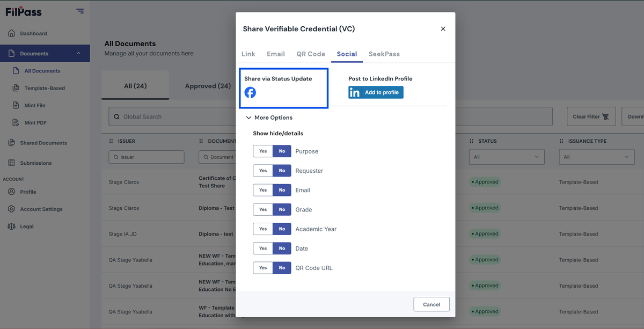Open Dashboard from sidebar
Image resolution: width=644 pixels, height=329 pixels.
[x=33, y=33]
